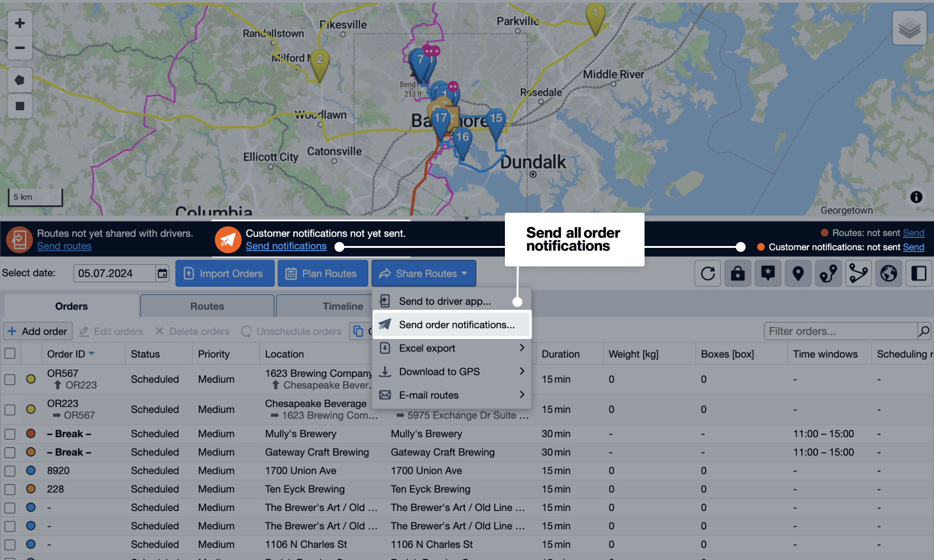Viewport: 934px width, 560px height.
Task: Click the Send notifications link
Action: pyautogui.click(x=286, y=246)
